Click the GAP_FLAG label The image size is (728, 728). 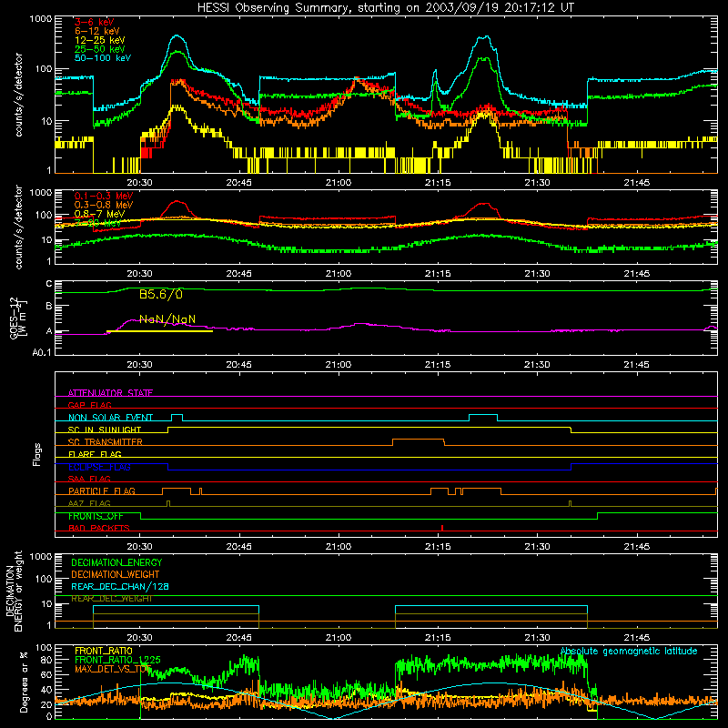(89, 405)
